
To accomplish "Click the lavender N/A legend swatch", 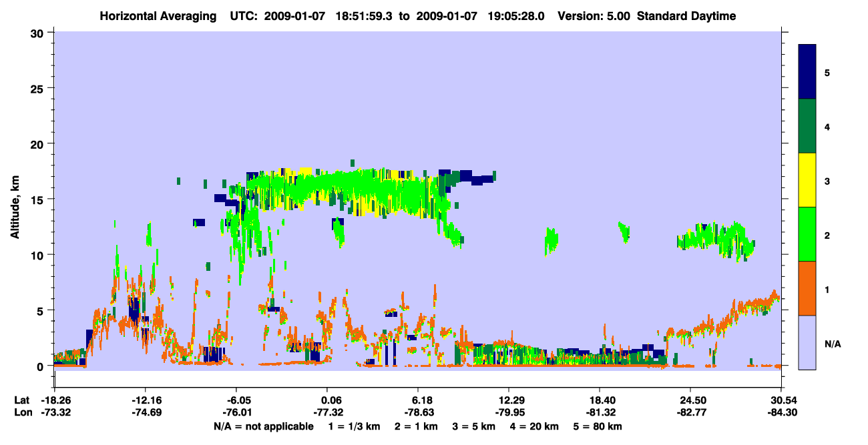I will pos(807,342).
